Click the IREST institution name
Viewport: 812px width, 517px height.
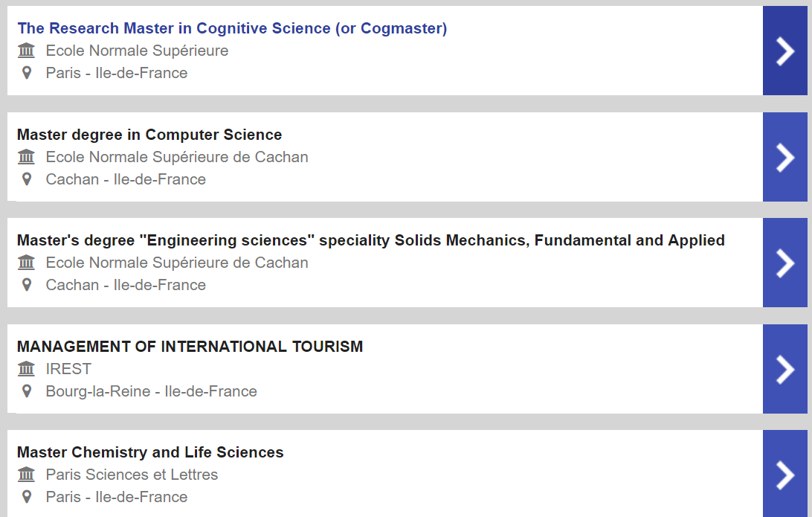[x=68, y=369]
